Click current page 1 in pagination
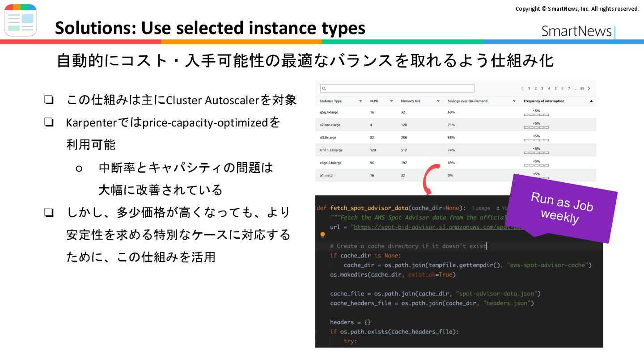 click(529, 88)
